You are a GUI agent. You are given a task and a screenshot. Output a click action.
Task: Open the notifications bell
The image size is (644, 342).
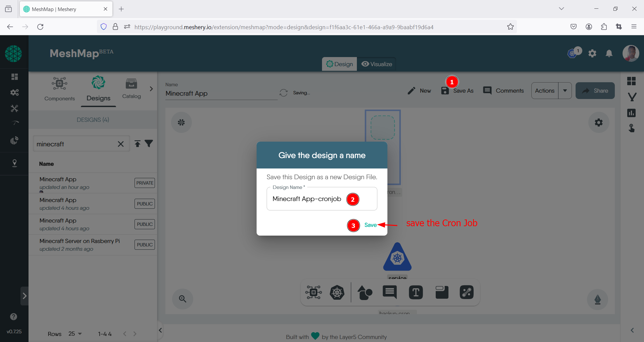(609, 53)
